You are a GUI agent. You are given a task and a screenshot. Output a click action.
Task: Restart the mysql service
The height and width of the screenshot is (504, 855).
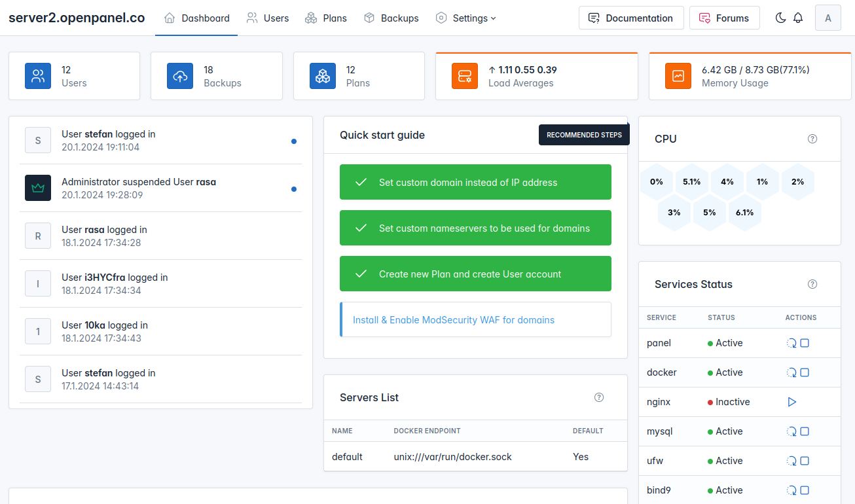[791, 431]
